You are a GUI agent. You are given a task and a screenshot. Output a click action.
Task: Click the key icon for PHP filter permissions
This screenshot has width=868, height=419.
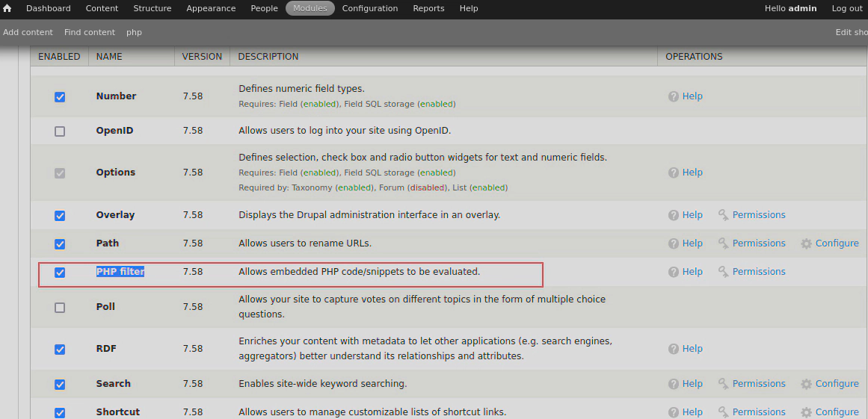click(x=723, y=272)
